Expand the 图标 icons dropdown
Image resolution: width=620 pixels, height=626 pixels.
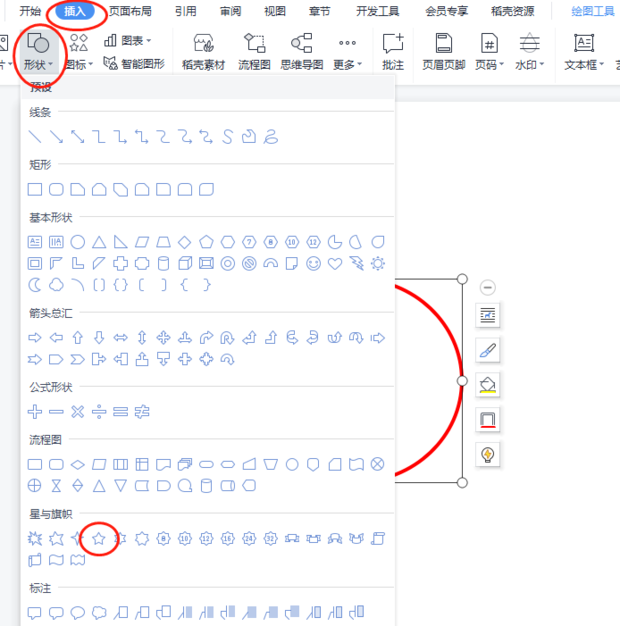tap(79, 52)
